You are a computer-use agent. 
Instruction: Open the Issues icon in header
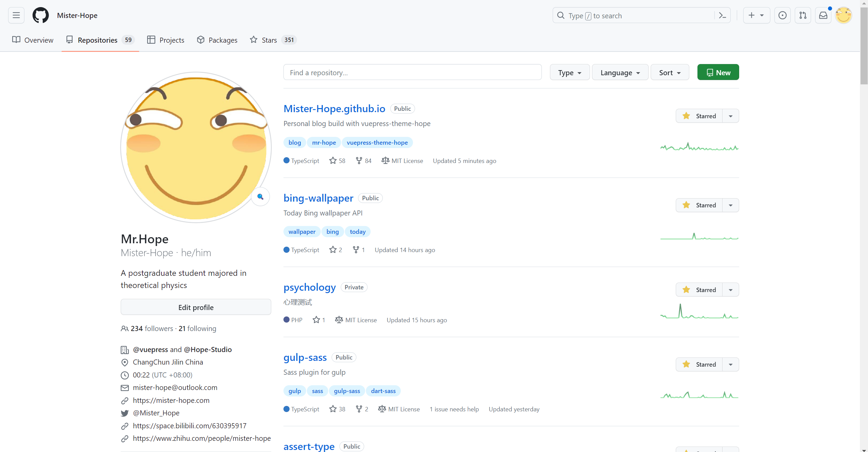[782, 15]
